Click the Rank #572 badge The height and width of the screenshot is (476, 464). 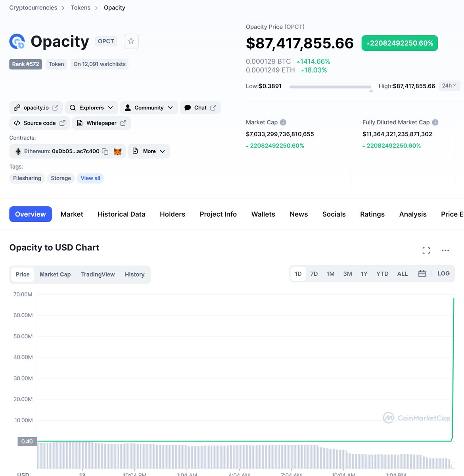point(25,64)
